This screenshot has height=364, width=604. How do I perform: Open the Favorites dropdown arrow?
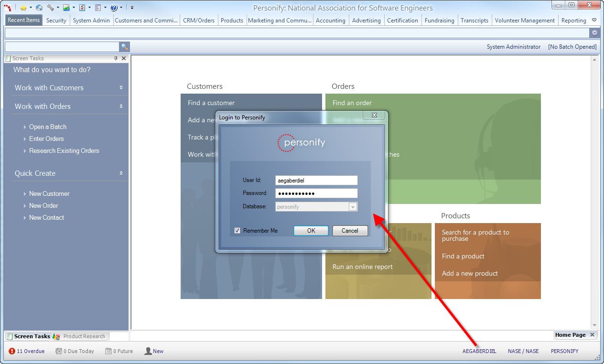click(x=31, y=8)
